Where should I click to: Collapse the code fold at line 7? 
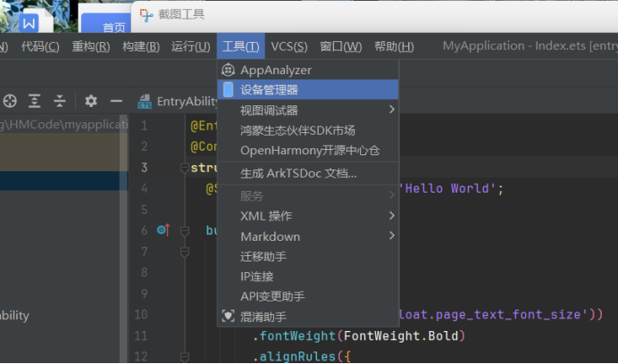[185, 252]
